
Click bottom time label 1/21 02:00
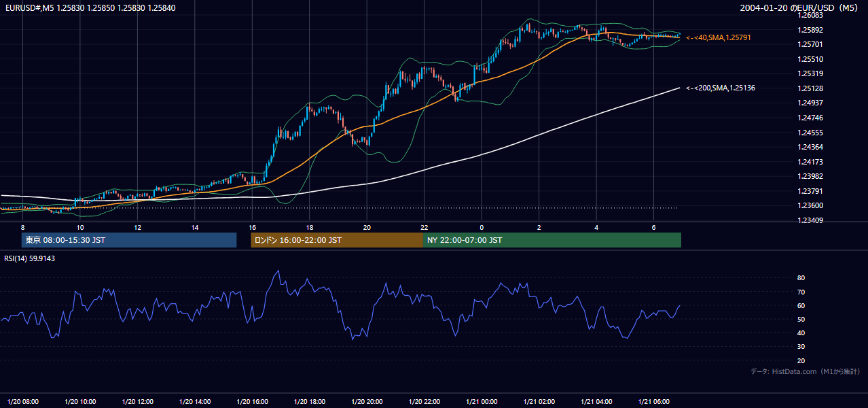click(x=539, y=402)
